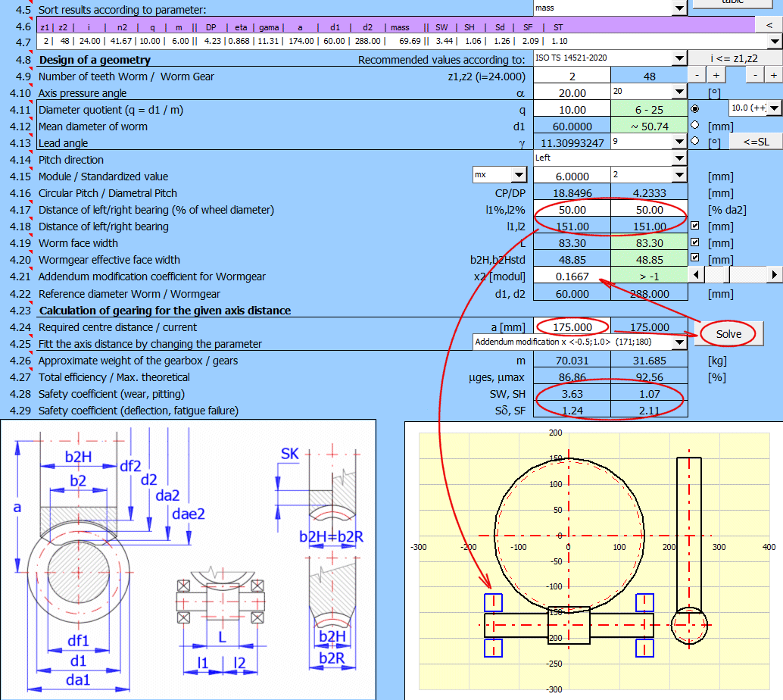Image resolution: width=783 pixels, height=700 pixels.
Task: Click the x2 limit cell showing > -1
Action: coord(649,276)
